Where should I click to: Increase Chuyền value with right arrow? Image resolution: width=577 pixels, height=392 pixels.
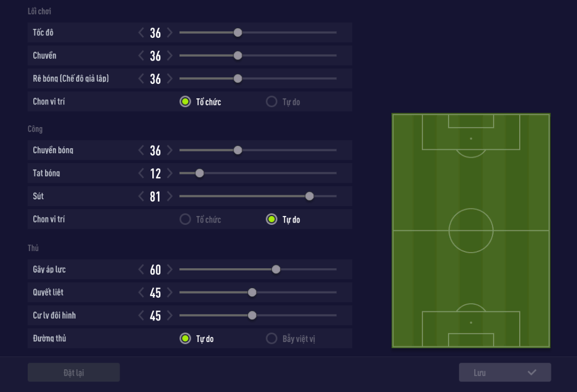(170, 56)
